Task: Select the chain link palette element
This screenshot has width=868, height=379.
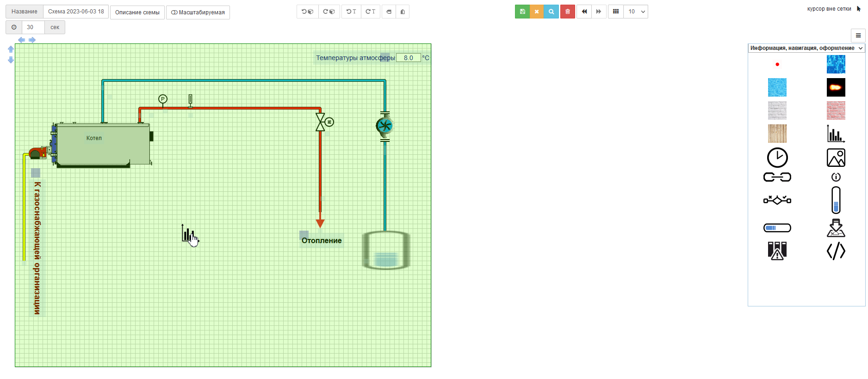Action: click(777, 177)
